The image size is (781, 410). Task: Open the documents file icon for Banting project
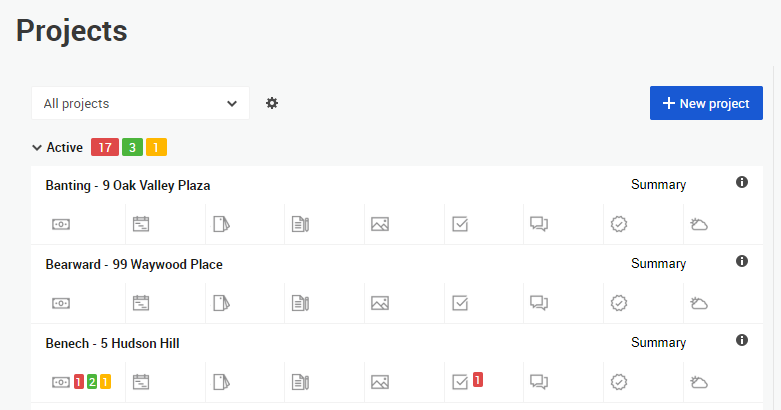point(221,224)
